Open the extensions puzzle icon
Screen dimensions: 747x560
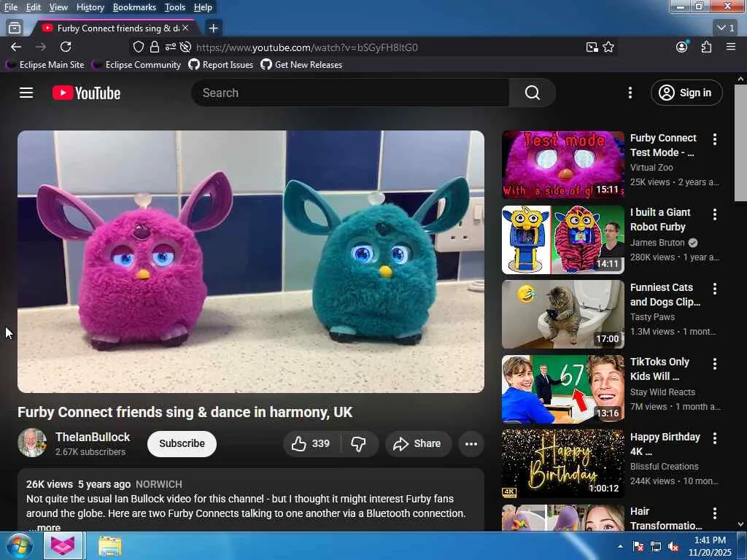point(706,47)
